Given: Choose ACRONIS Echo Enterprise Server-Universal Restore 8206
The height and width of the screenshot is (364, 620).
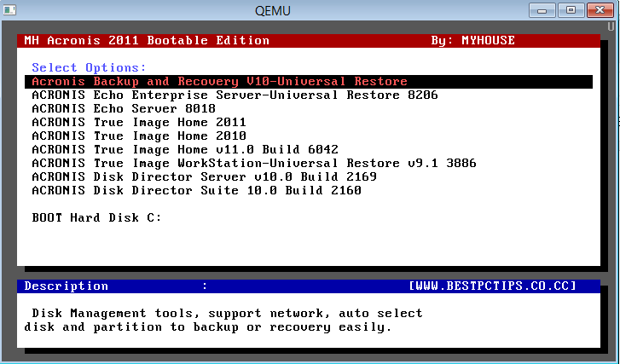Looking at the screenshot, I should point(235,95).
